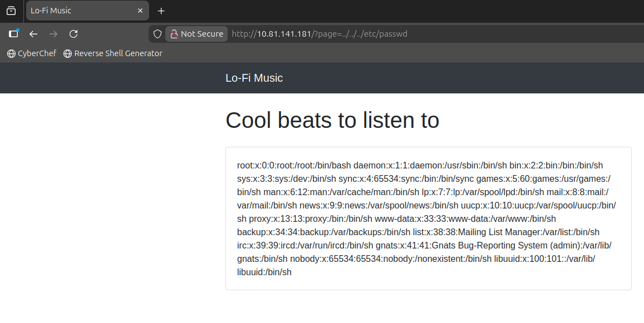This screenshot has height=323, width=644.
Task: Click the empty area of the bookmarks toolbar
Action: pos(390,53)
